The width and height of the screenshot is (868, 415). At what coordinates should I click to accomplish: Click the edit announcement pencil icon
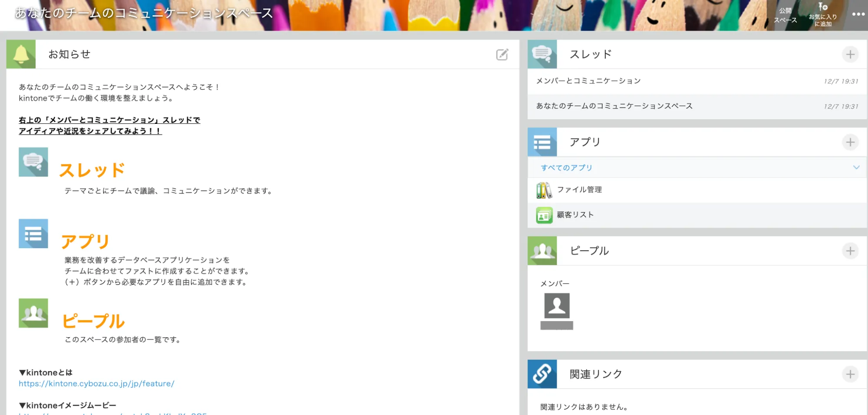click(x=502, y=54)
